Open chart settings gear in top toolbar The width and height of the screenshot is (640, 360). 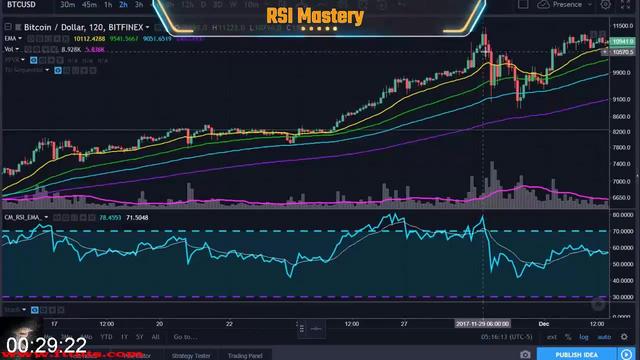tap(606, 4)
